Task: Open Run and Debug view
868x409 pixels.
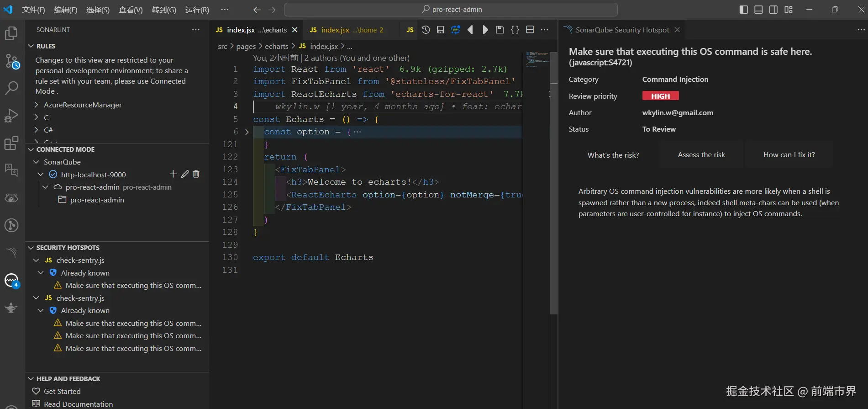Action: pyautogui.click(x=11, y=116)
